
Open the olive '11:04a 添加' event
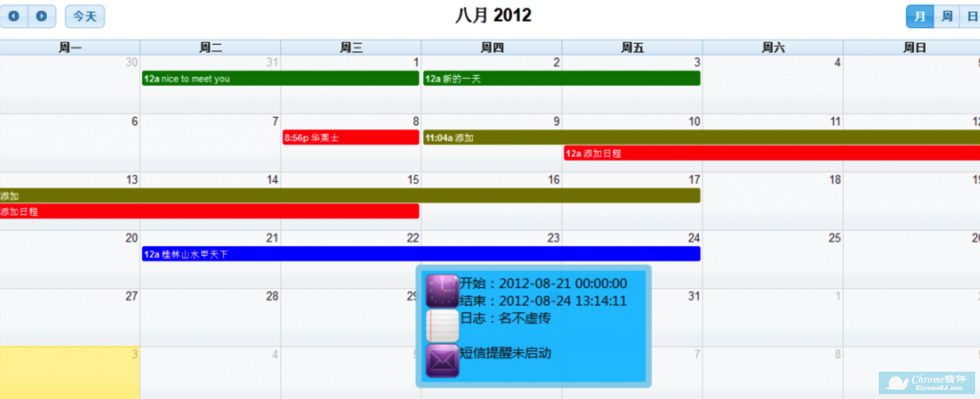click(702, 137)
